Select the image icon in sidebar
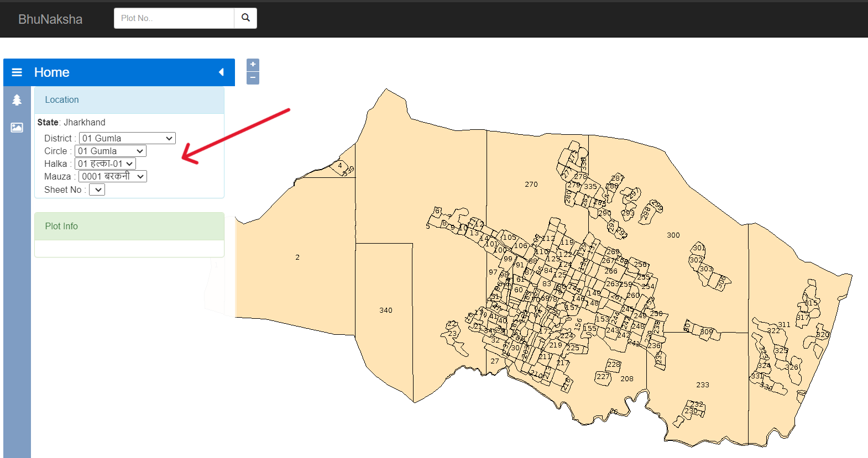Image resolution: width=868 pixels, height=458 pixels. (x=17, y=128)
